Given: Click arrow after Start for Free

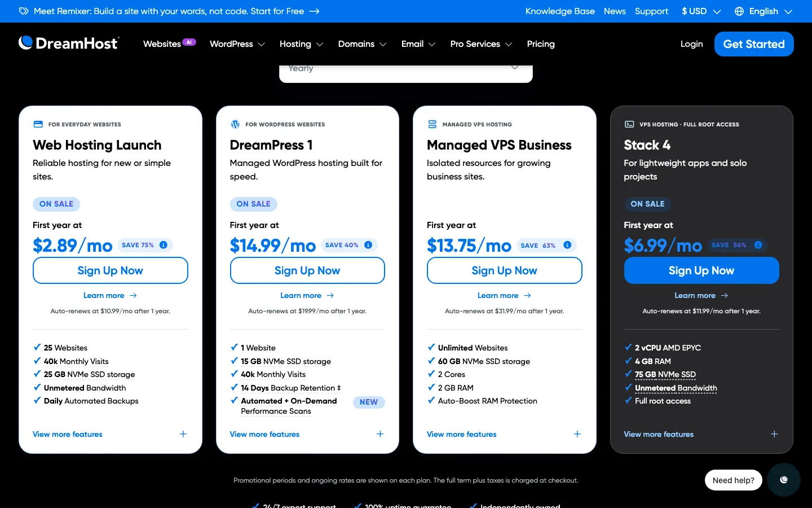Looking at the screenshot, I should point(315,11).
